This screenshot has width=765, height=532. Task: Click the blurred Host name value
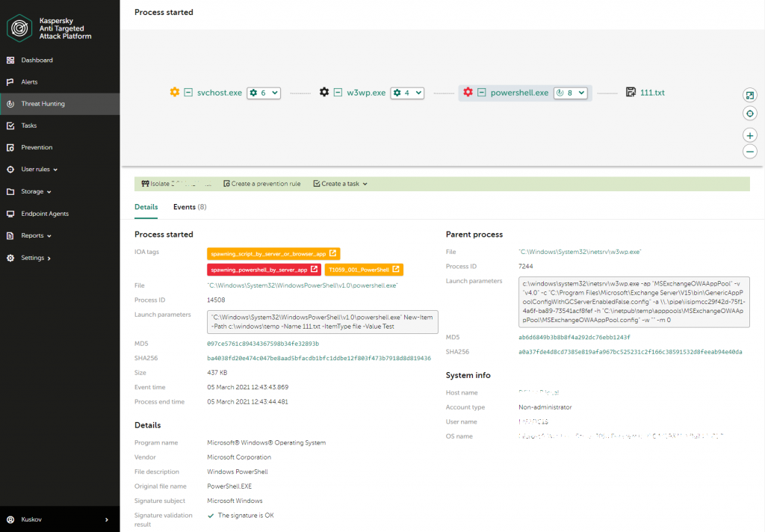(539, 392)
